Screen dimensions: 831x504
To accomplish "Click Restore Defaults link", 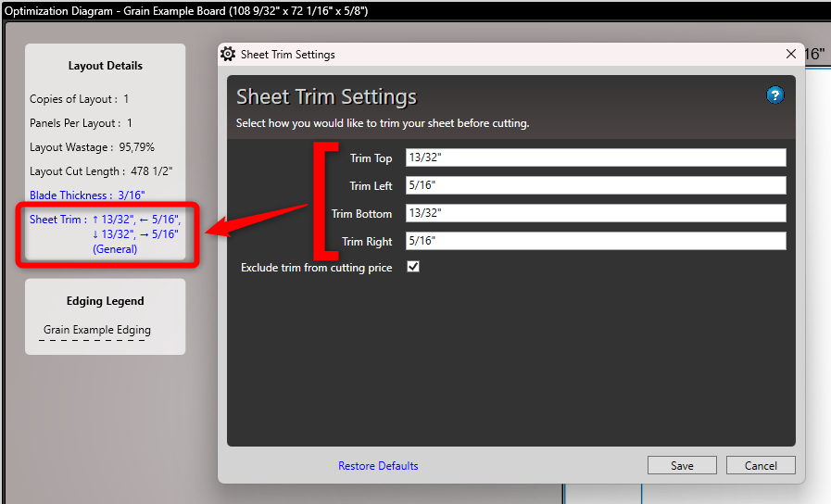I will tap(378, 465).
